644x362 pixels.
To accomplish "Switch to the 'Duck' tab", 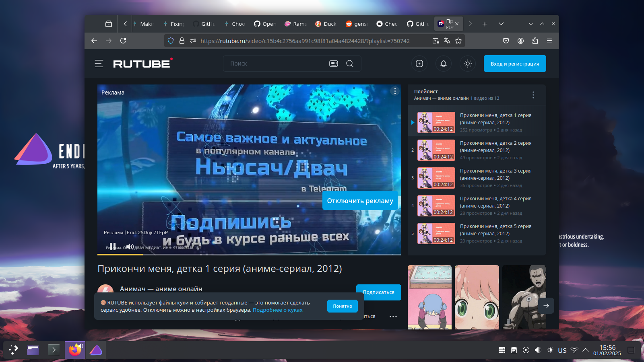I will click(x=326, y=24).
